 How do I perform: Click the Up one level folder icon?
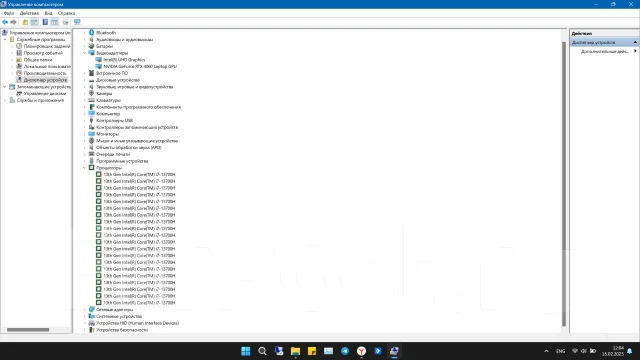click(x=25, y=22)
